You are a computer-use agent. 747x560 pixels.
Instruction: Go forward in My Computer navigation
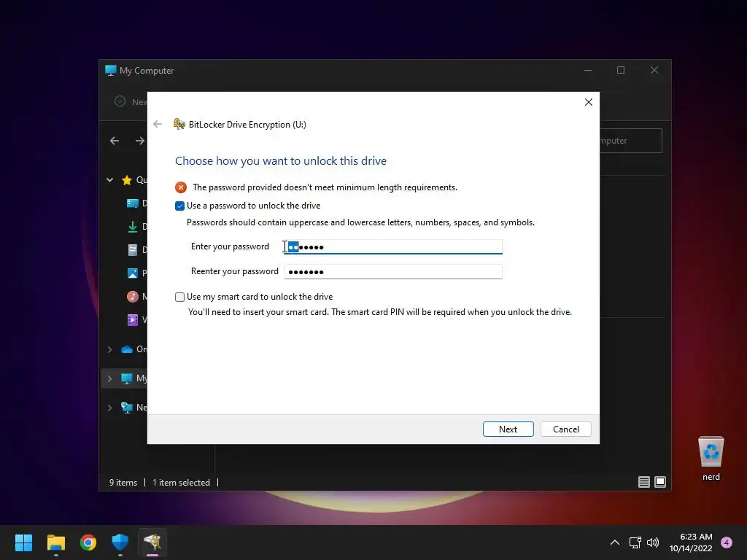point(139,141)
